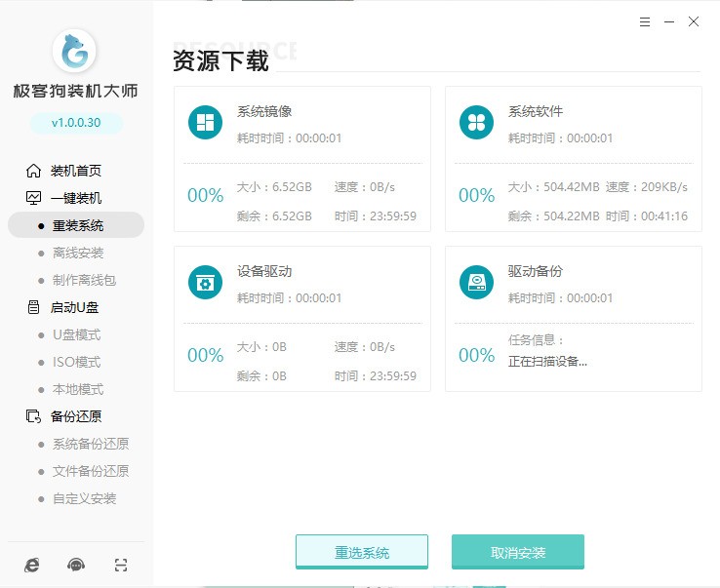Click the backup icon beside 备份还原
This screenshot has width=720, height=588.
click(33, 416)
